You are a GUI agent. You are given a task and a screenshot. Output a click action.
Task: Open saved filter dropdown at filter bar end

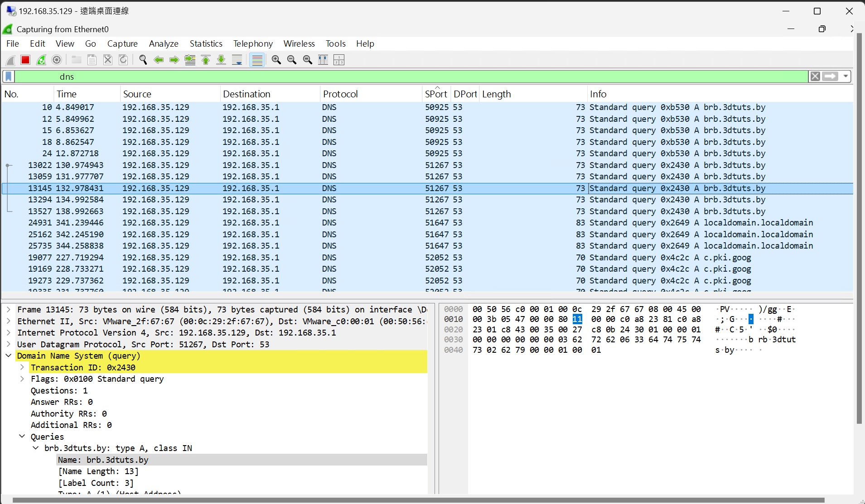point(846,76)
